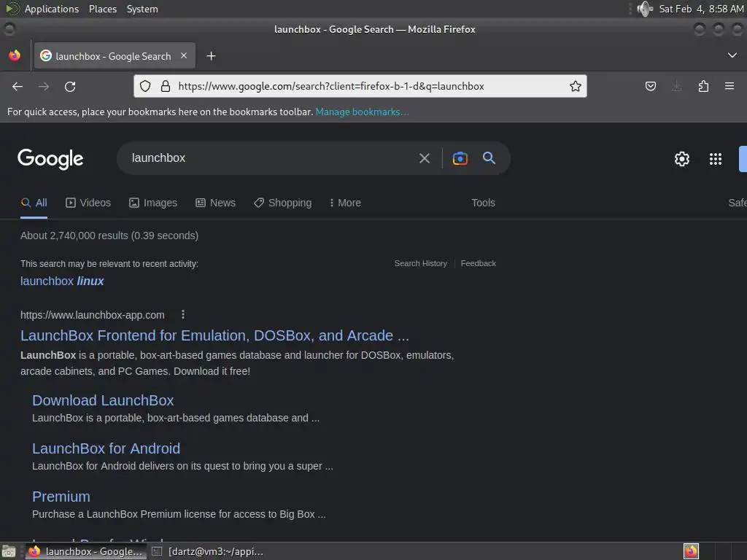Go back to the previous page
The image size is (747, 560).
[x=18, y=86]
